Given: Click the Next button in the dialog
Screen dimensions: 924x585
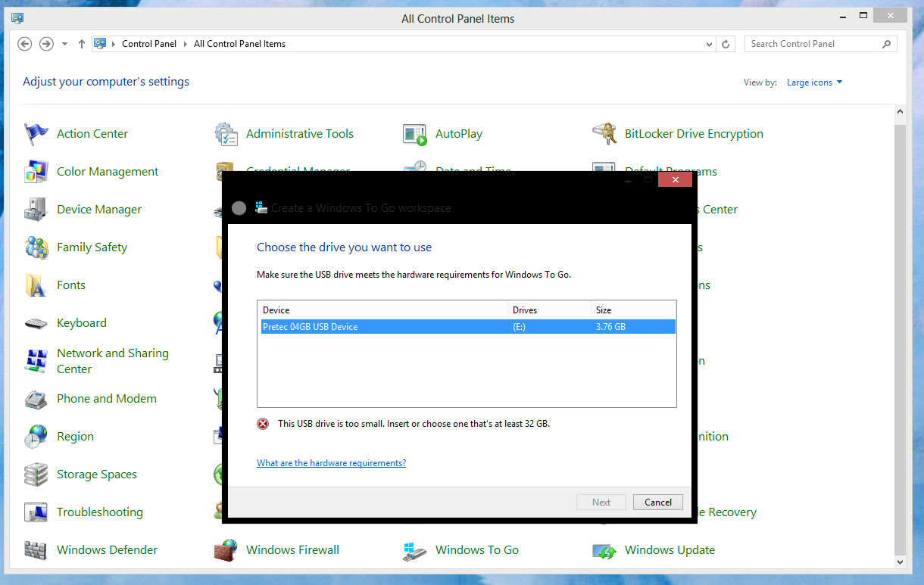Looking at the screenshot, I should pos(601,503).
